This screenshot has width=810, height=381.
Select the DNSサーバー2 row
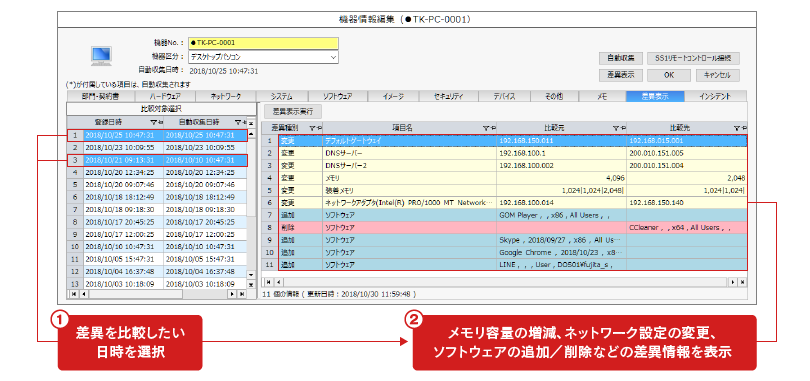(x=504, y=165)
